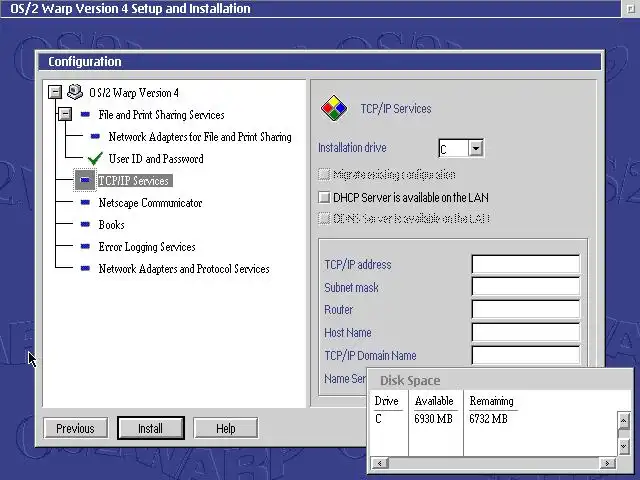Viewport: 640px width, 480px height.
Task: Click the computer icon beside OS/2 Warp Version 4
Action: point(75,92)
